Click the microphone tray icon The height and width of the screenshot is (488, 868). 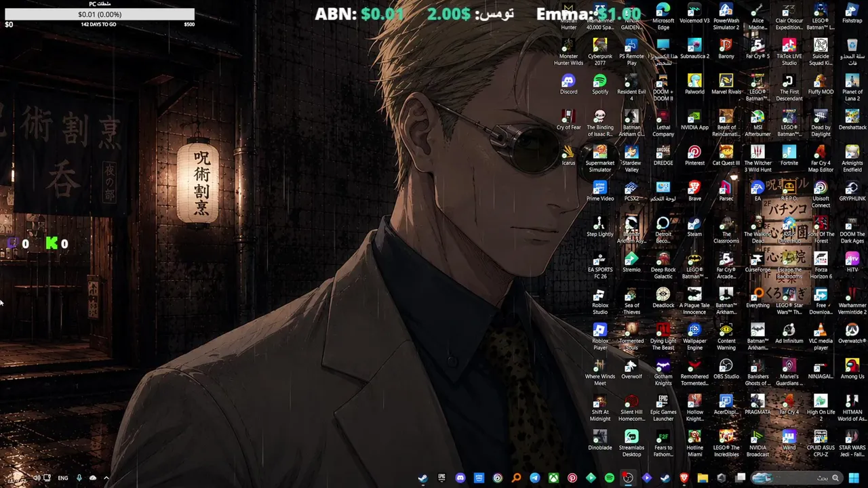[79, 478]
